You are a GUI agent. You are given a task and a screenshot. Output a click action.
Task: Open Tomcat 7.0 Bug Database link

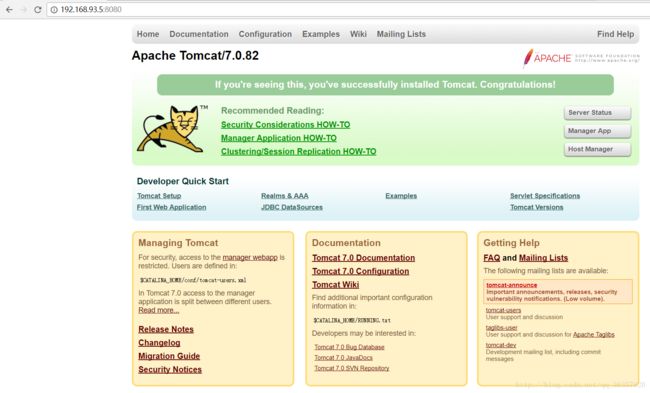point(349,347)
